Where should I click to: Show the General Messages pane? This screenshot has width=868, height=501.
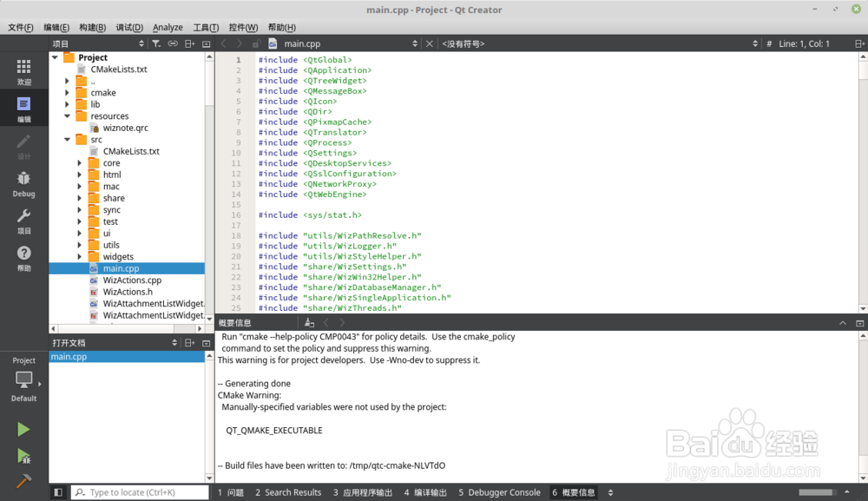(574, 492)
